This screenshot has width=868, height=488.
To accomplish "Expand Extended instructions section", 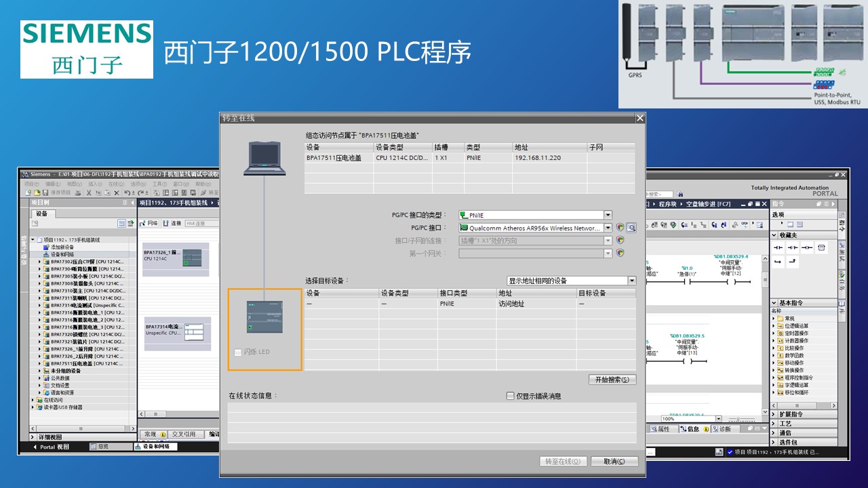I will [x=774, y=414].
